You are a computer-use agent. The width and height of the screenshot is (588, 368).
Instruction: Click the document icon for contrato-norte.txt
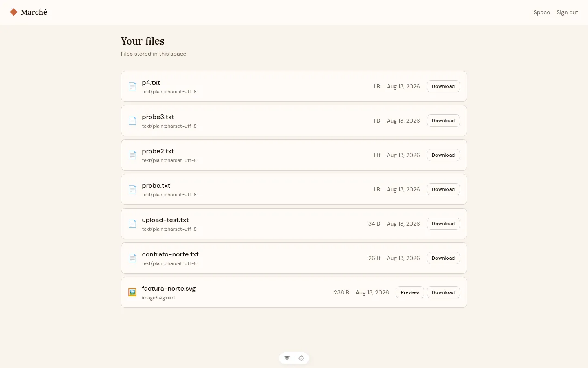132,258
